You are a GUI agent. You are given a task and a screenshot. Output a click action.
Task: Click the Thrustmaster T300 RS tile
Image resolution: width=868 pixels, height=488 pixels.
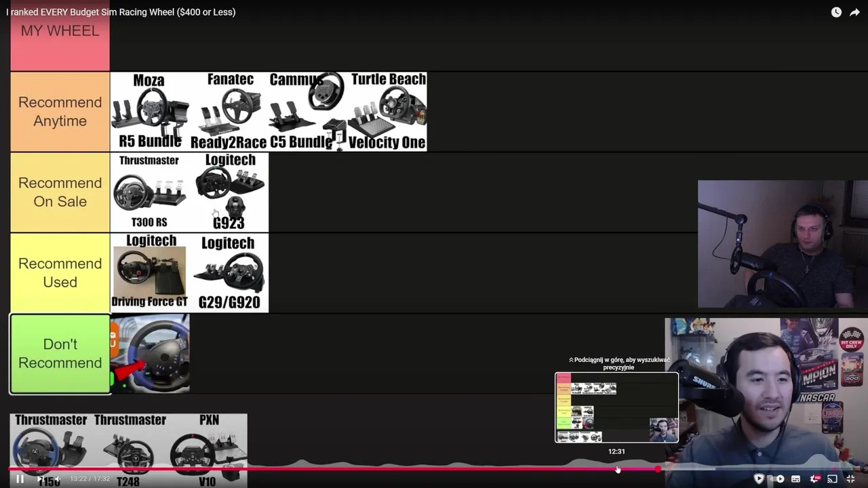[150, 192]
